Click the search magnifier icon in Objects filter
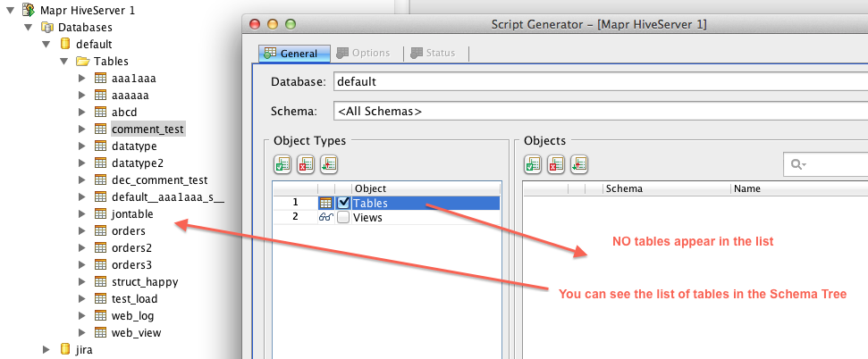 point(798,164)
